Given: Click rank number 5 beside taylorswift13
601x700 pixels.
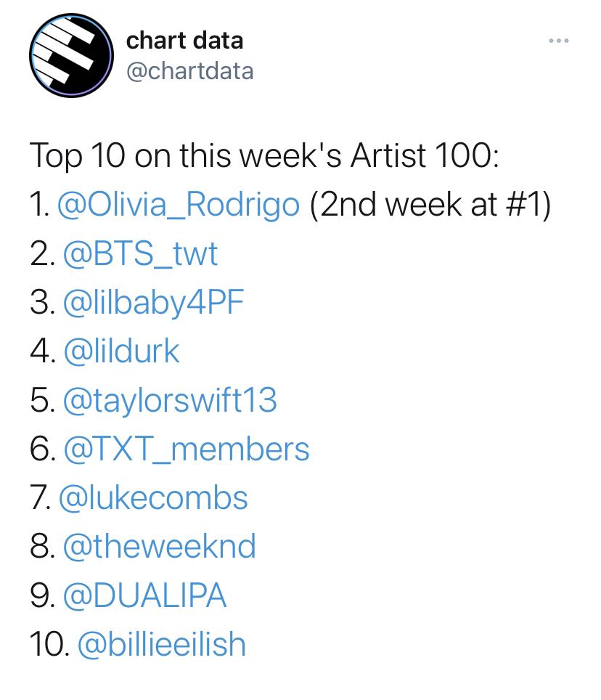Looking at the screenshot, I should (x=43, y=400).
